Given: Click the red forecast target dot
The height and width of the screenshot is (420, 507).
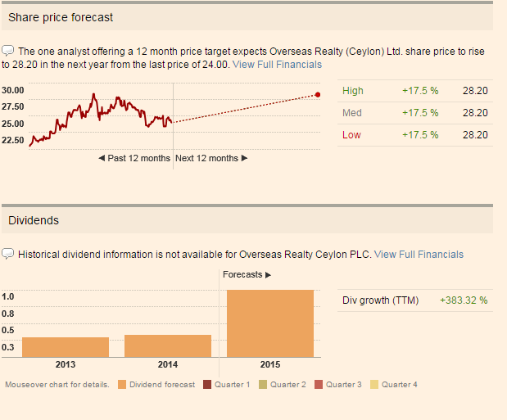Looking at the screenshot, I should coord(318,95).
